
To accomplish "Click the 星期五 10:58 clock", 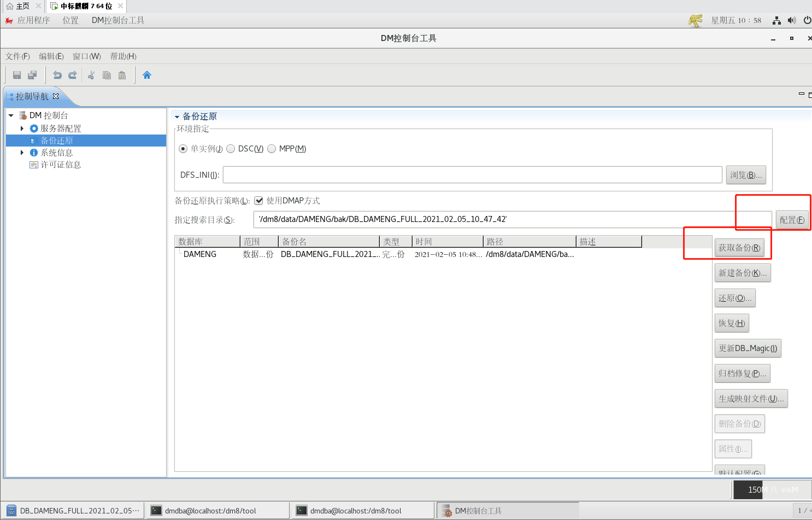I will pos(736,20).
